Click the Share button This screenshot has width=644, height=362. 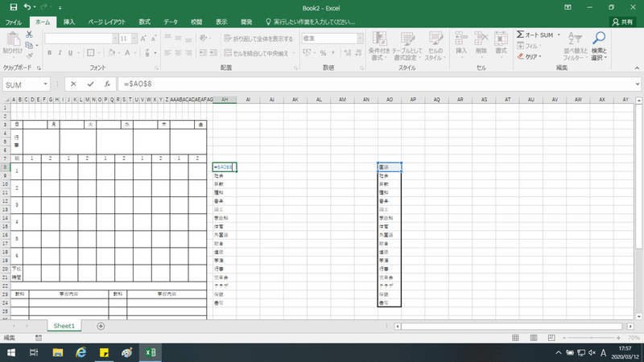(x=622, y=23)
